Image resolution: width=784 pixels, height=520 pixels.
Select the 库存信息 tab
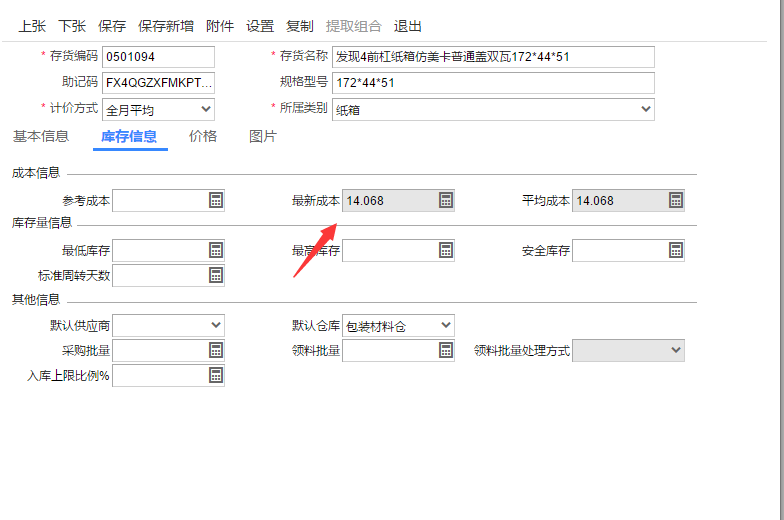click(129, 136)
